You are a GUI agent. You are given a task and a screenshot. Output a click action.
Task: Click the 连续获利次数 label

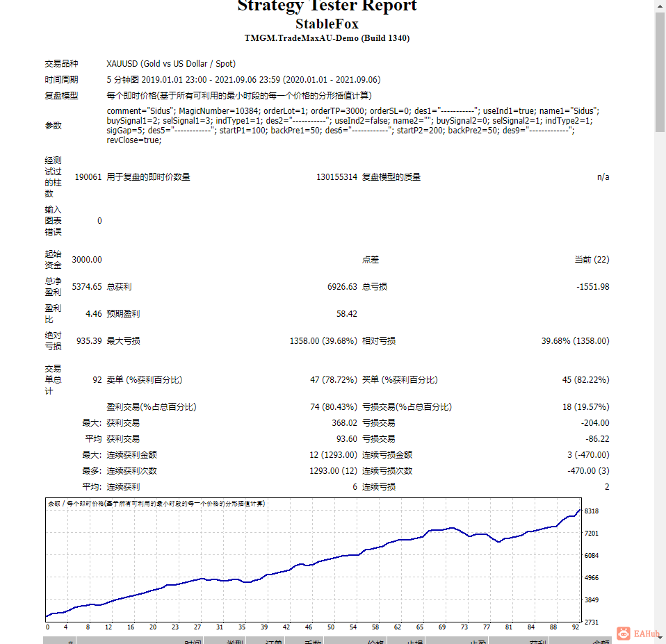click(x=131, y=471)
